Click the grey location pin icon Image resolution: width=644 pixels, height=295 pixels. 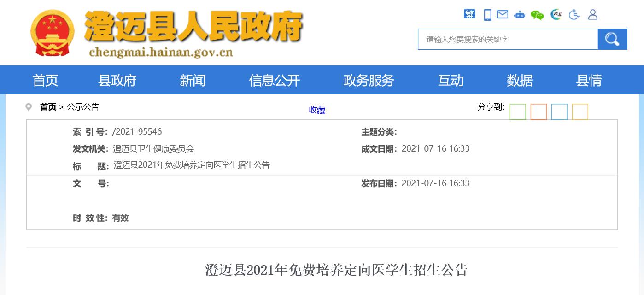pos(29,107)
